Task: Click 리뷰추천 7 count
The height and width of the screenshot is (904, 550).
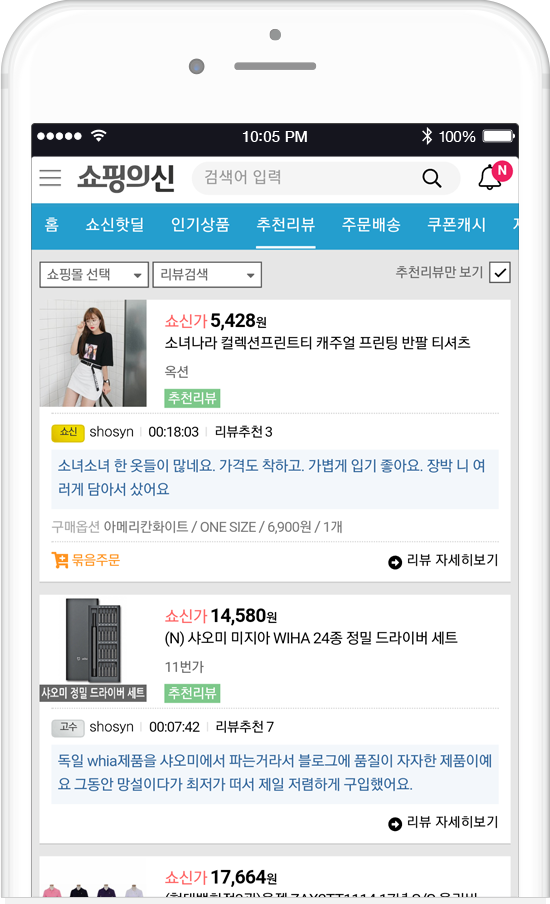Action: coord(244,727)
